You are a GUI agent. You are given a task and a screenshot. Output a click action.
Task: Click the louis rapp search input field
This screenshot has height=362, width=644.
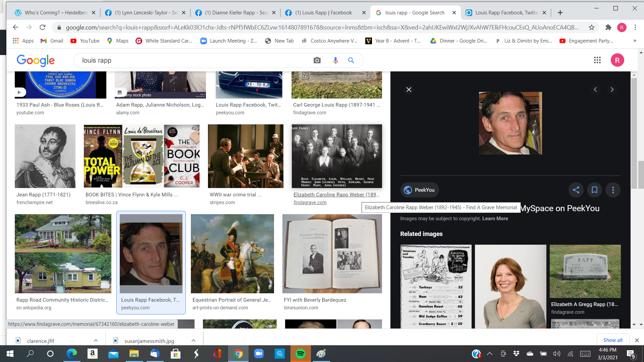195,60
